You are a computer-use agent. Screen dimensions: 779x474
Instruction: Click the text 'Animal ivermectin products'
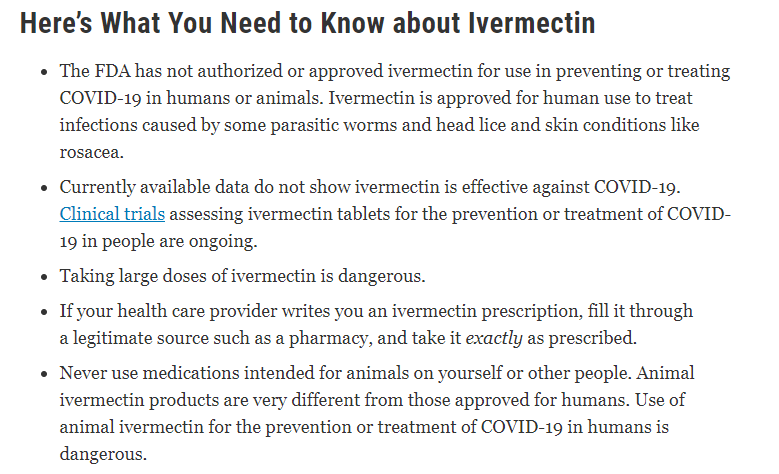(377, 387)
